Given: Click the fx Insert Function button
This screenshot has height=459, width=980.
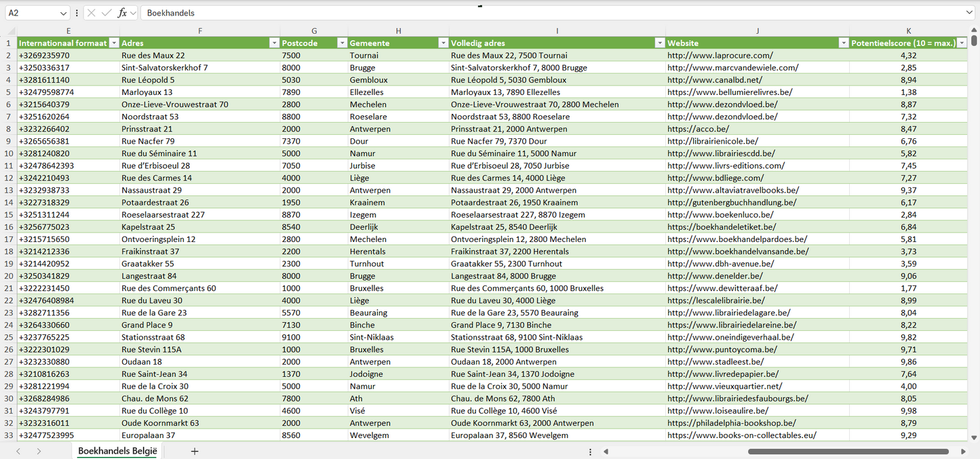Looking at the screenshot, I should pos(122,13).
